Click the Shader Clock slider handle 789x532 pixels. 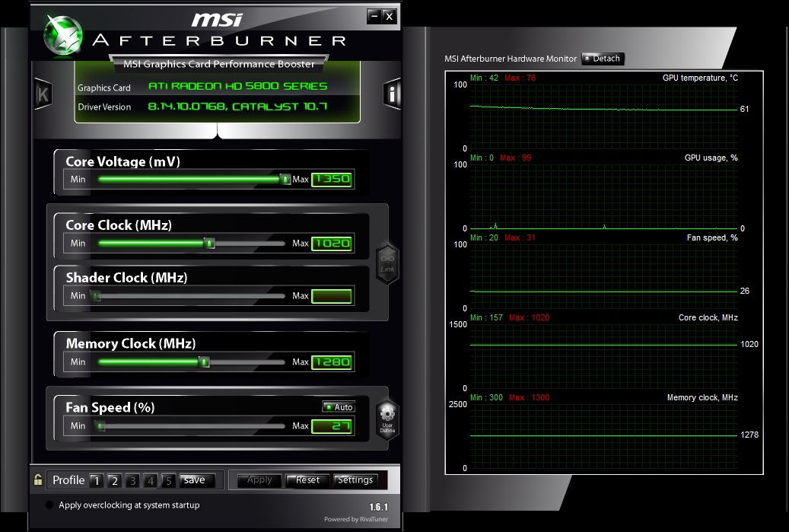pyautogui.click(x=95, y=296)
